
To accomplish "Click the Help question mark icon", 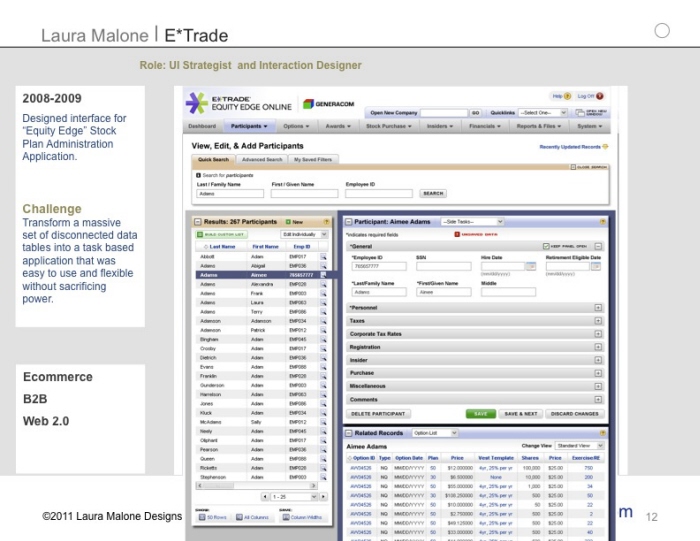I will [x=569, y=96].
